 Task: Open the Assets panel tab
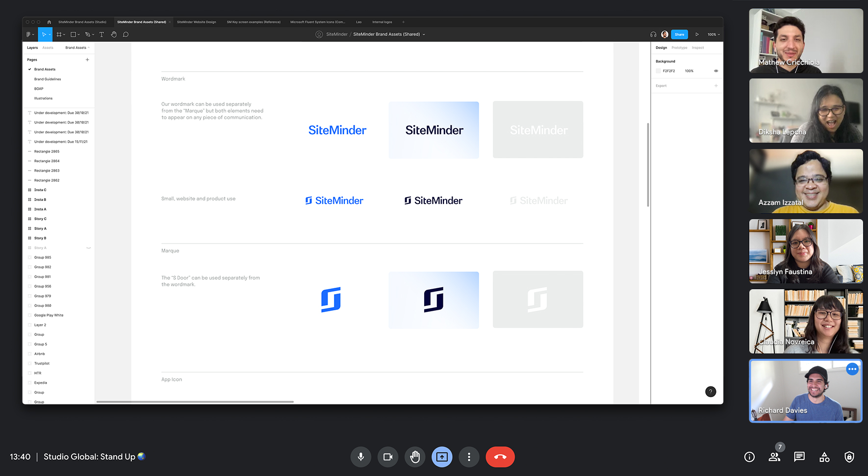pos(48,48)
